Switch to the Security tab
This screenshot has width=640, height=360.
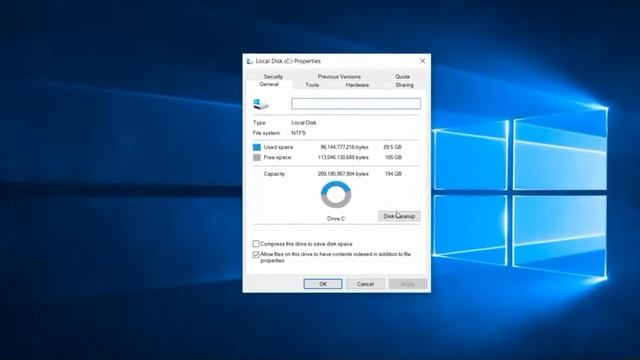pos(273,76)
